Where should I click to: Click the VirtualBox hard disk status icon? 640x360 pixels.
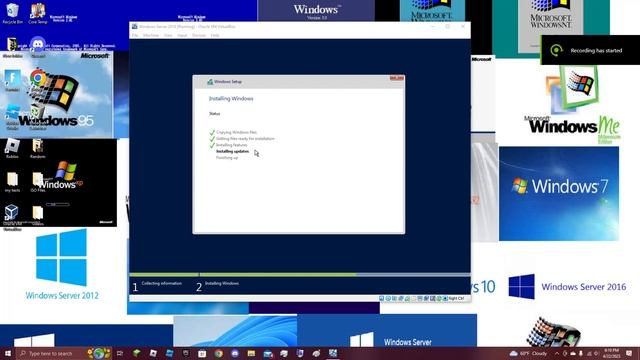click(382, 299)
